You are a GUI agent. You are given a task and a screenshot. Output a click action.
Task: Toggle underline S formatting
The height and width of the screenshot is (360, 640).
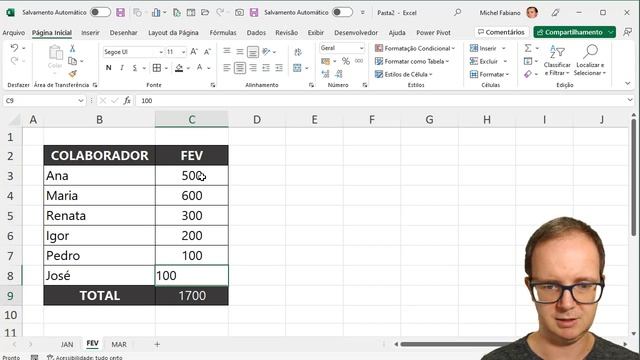point(135,68)
